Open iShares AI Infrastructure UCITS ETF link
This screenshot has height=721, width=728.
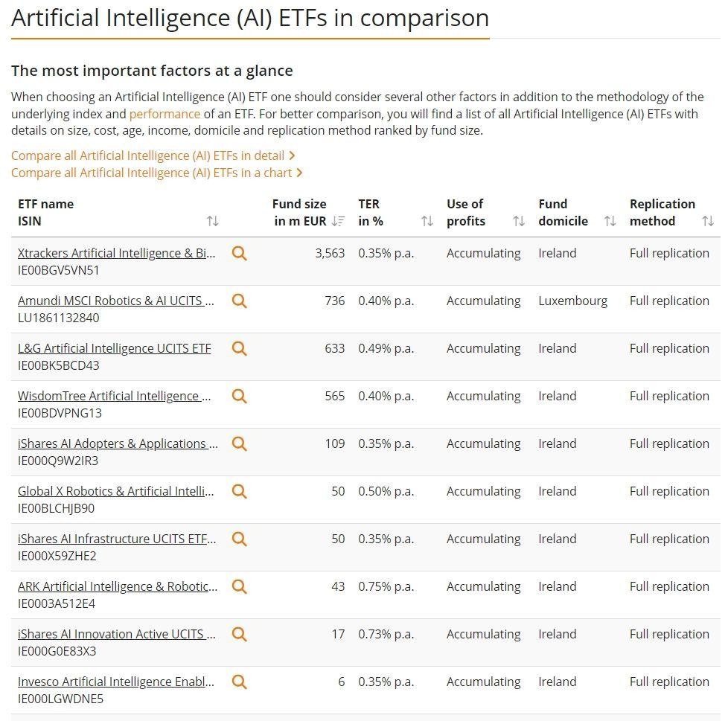pos(117,539)
